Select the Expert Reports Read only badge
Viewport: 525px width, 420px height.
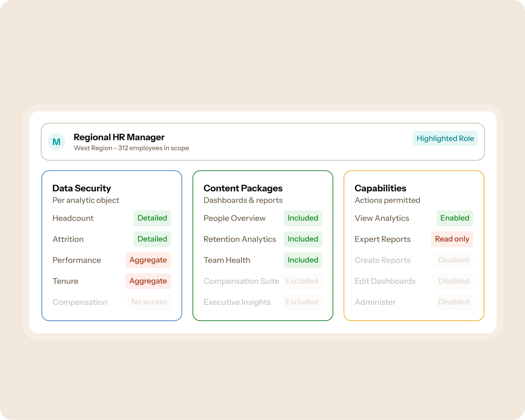tap(452, 239)
